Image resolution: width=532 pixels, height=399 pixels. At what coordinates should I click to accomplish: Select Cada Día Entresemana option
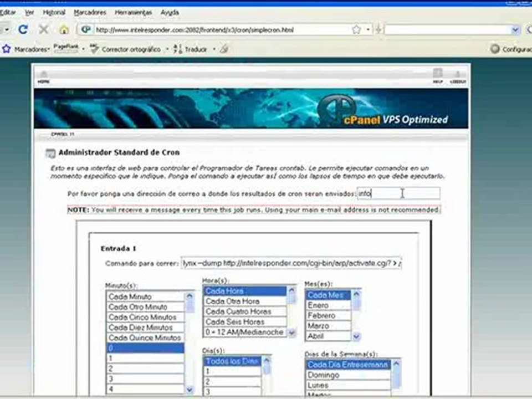coord(348,365)
